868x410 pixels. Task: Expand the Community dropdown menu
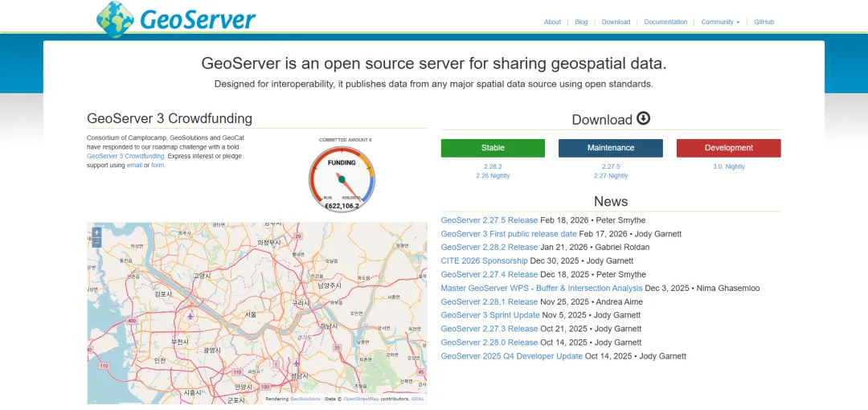tap(719, 23)
